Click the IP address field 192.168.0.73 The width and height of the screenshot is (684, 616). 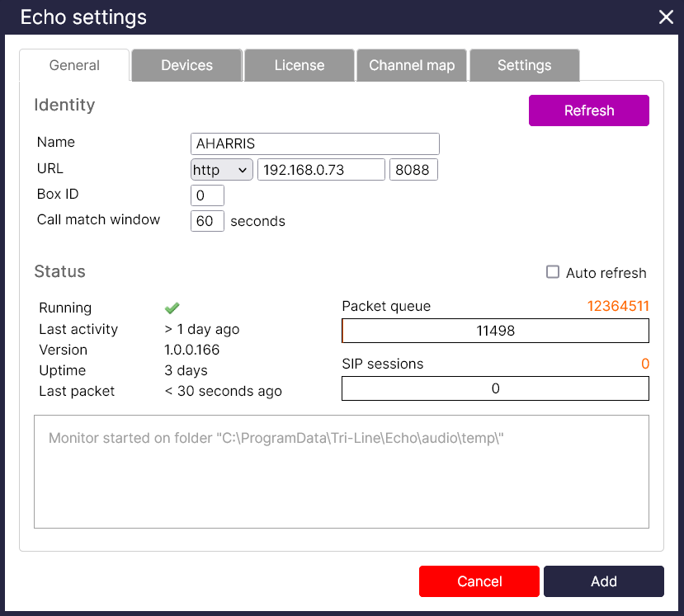pos(321,170)
